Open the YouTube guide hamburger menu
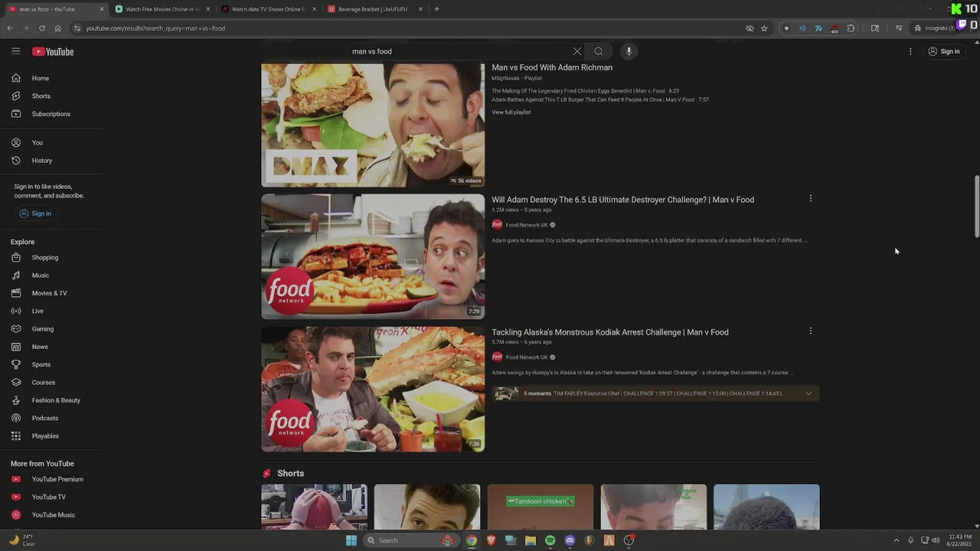Image resolution: width=980 pixels, height=551 pixels. tap(15, 51)
